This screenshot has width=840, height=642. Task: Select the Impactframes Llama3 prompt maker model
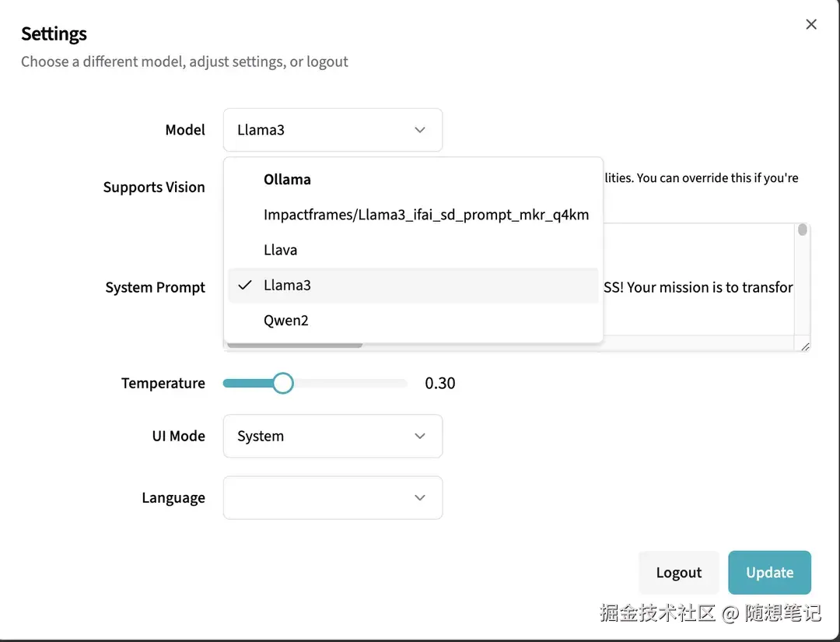[x=425, y=215]
